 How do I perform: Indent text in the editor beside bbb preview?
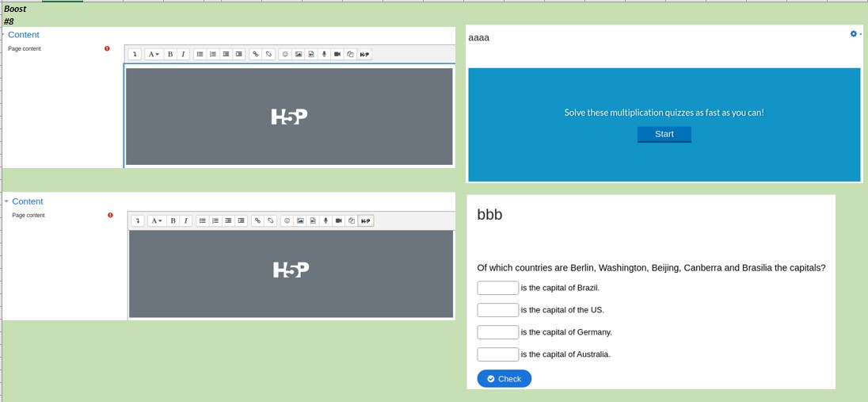pos(241,220)
